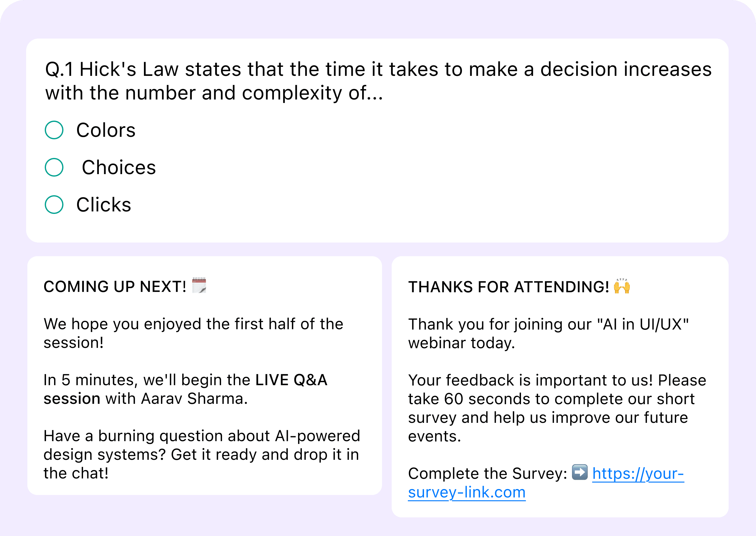756x536 pixels.
Task: Click the "Colors" answer label text
Action: tap(106, 130)
